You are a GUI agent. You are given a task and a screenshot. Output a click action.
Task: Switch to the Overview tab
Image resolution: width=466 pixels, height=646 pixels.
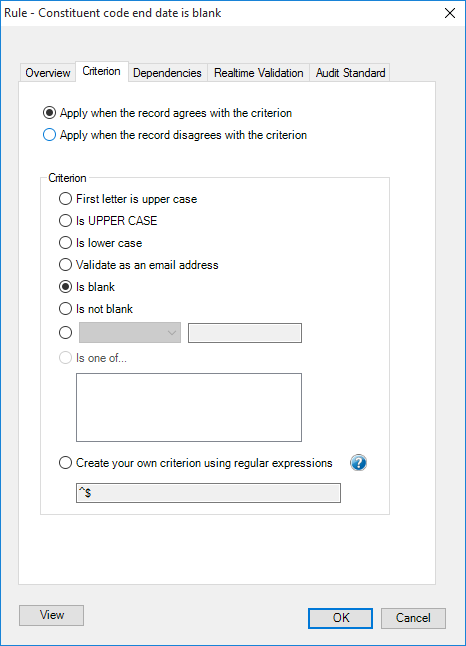click(48, 73)
